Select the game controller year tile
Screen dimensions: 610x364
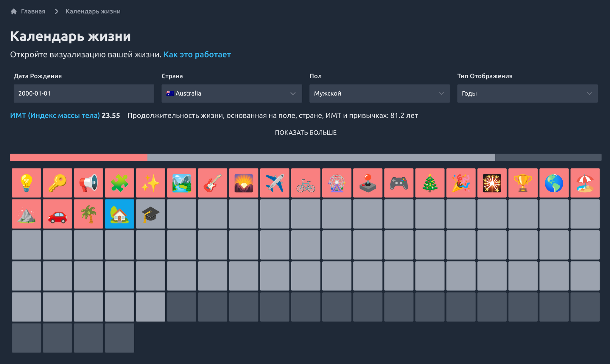pos(399,183)
